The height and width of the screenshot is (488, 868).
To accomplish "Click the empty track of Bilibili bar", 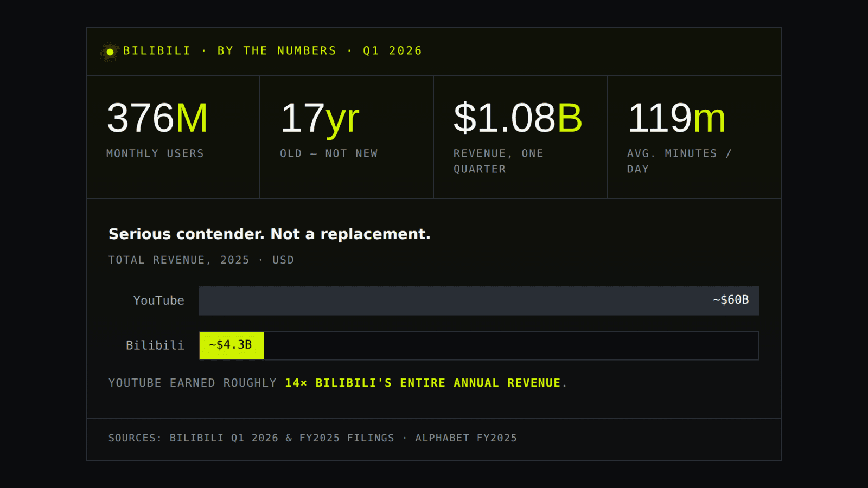I will [511, 345].
